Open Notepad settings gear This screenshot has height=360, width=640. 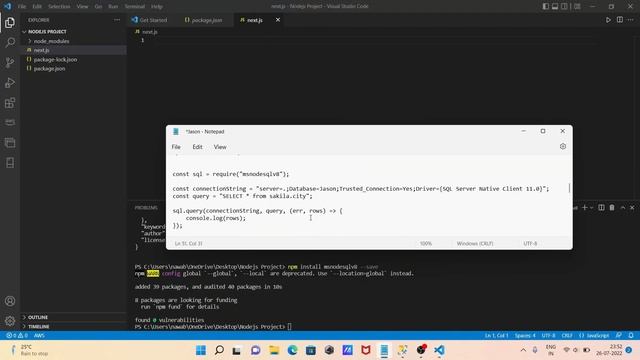(563, 147)
